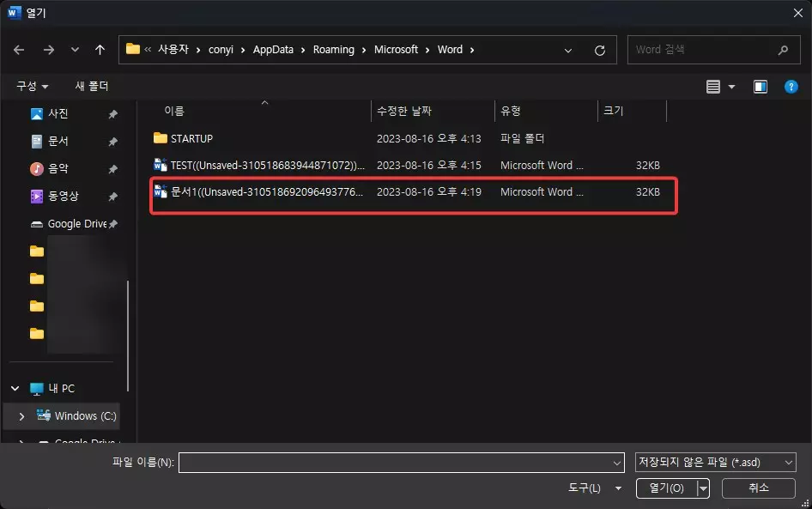The image size is (812, 509).
Task: Open the file type dropdown showing *.asd
Action: click(715, 462)
